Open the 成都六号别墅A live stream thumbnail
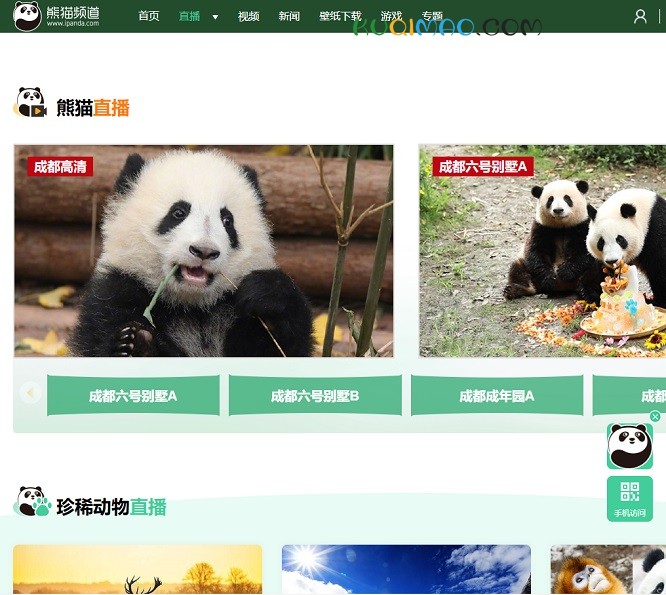The width and height of the screenshot is (666, 595). coord(542,251)
